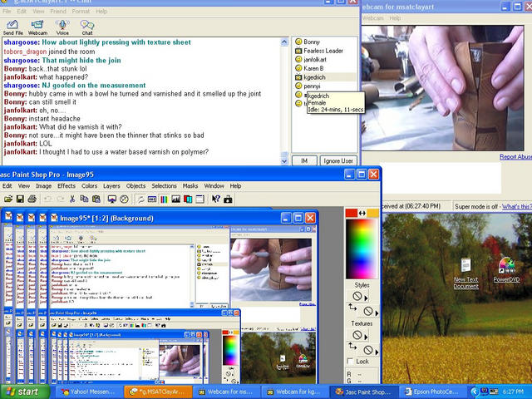Toggle the Histogram window icon
This screenshot has width=532, height=399.
[x=175, y=199]
